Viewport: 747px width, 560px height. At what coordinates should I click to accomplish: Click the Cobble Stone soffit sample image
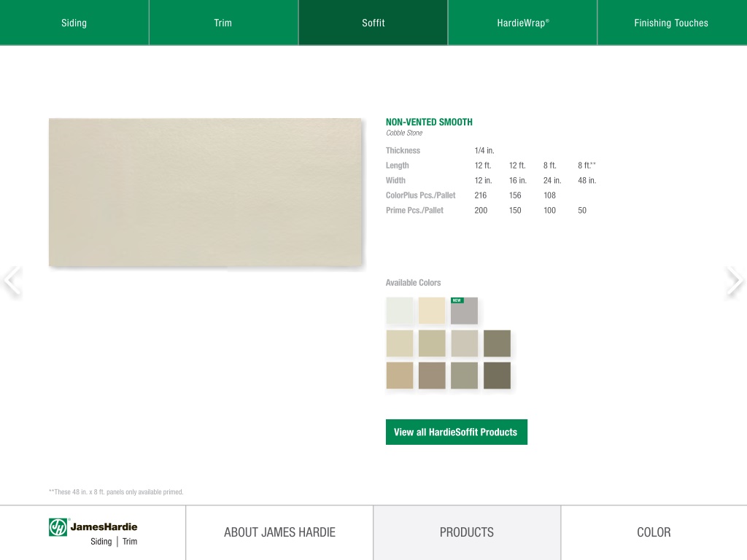pos(205,192)
